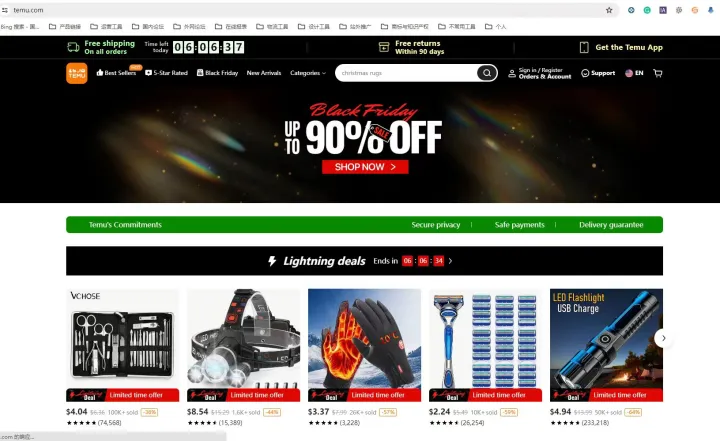720x441 pixels.
Task: Expand the Categories dropdown
Action: pyautogui.click(x=308, y=73)
